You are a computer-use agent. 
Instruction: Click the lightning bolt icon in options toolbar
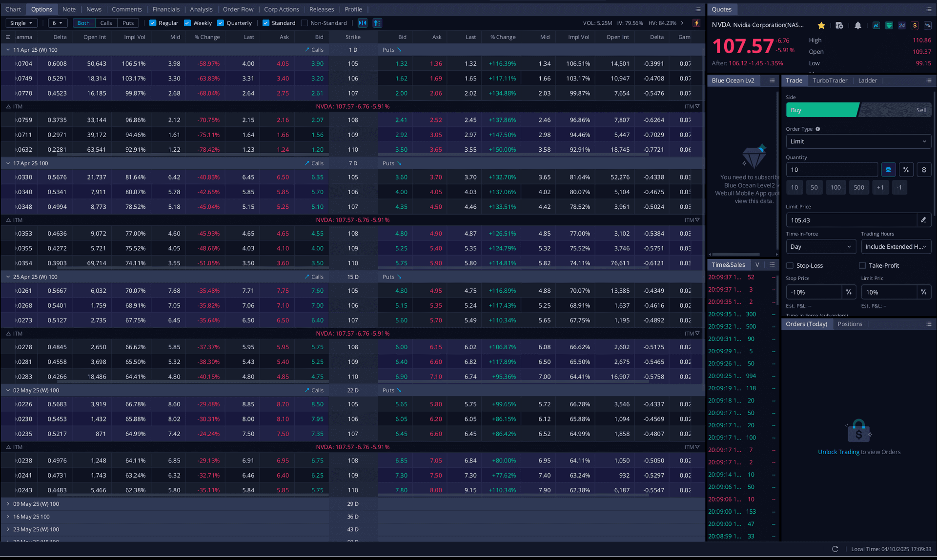click(696, 22)
